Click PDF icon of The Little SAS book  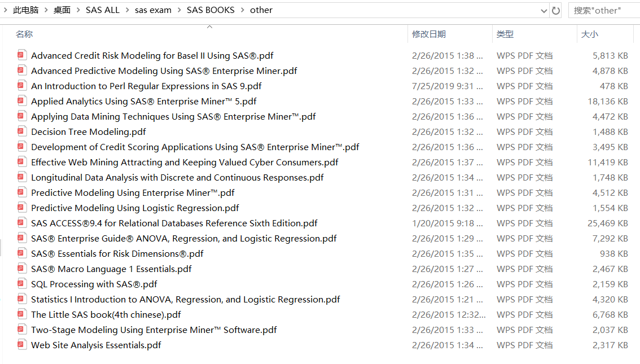(22, 314)
